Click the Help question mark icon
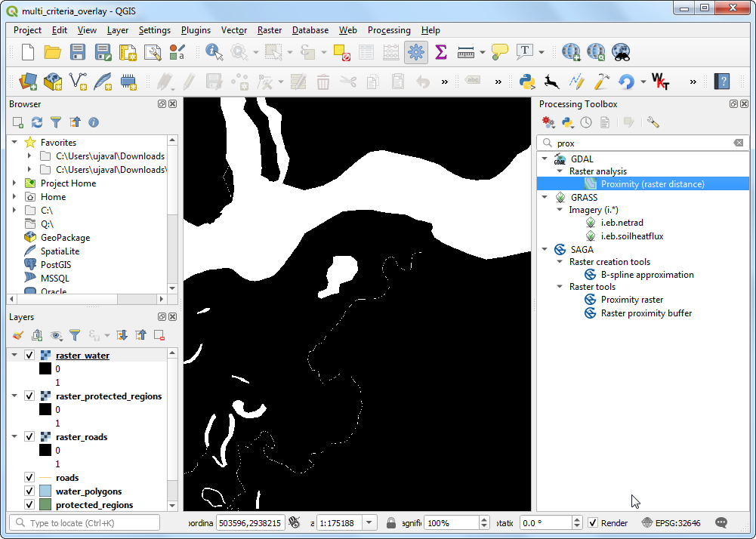This screenshot has height=539, width=756. click(722, 81)
